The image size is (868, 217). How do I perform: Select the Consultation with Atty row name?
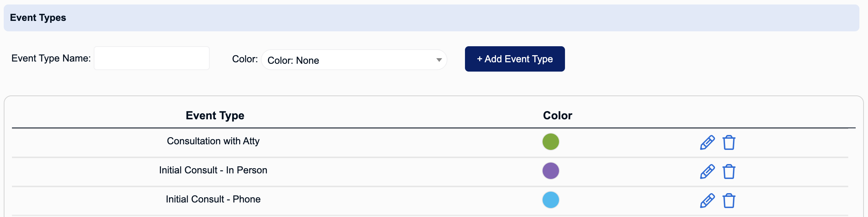tap(213, 141)
